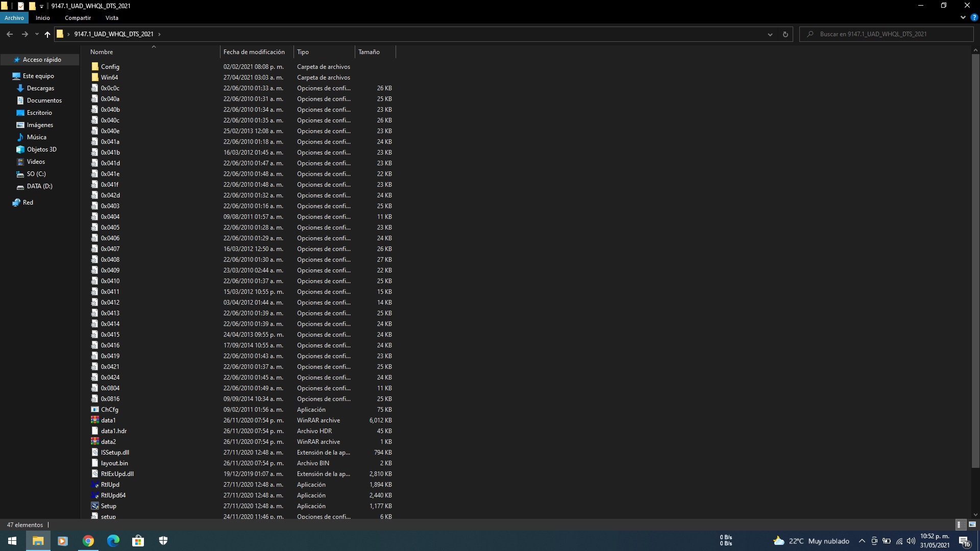Select the layout.bin file icon
980x551 pixels.
(x=95, y=463)
